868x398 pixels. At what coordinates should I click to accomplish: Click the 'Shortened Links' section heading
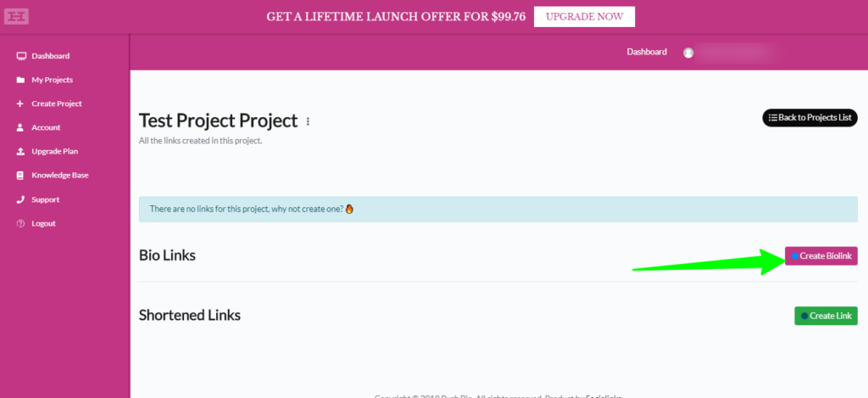(x=190, y=316)
